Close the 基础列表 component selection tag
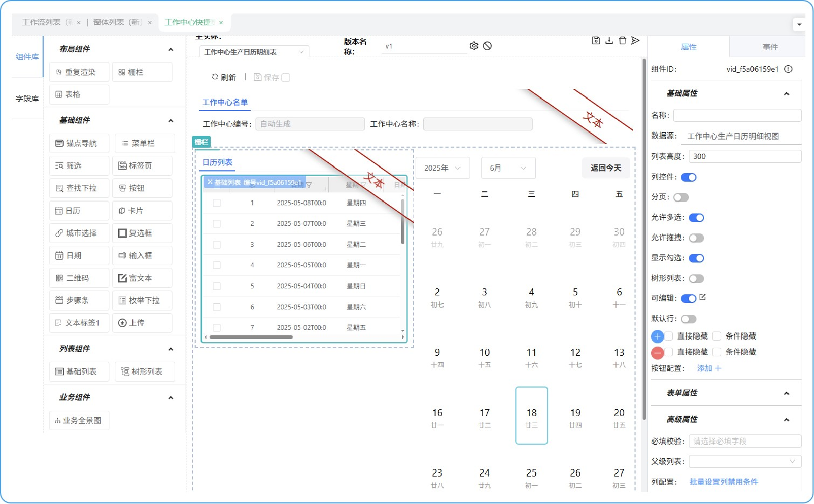Image resolution: width=814 pixels, height=504 pixels. (x=210, y=182)
